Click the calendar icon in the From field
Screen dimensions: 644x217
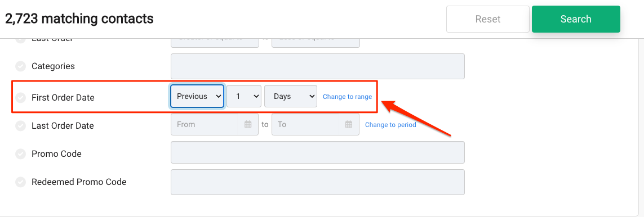(248, 124)
